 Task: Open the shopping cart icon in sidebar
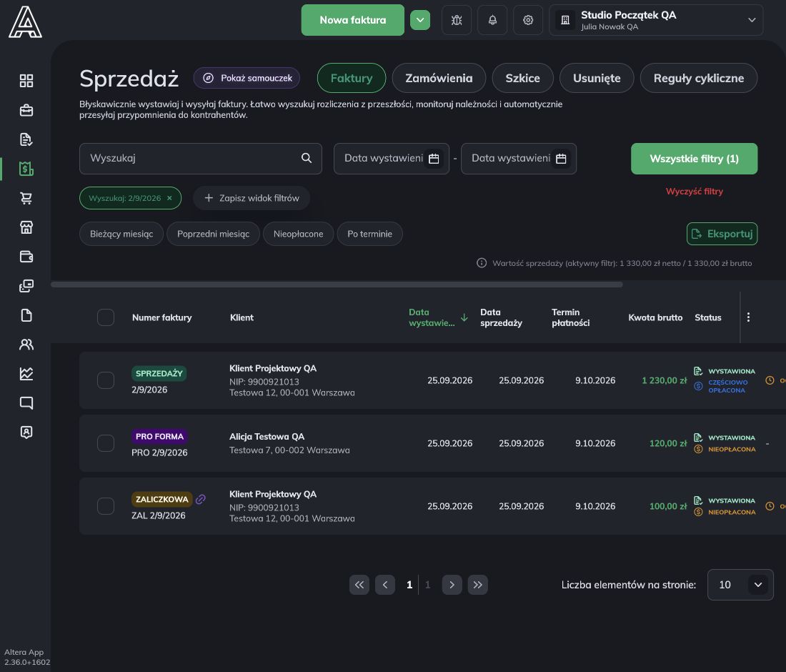(26, 198)
